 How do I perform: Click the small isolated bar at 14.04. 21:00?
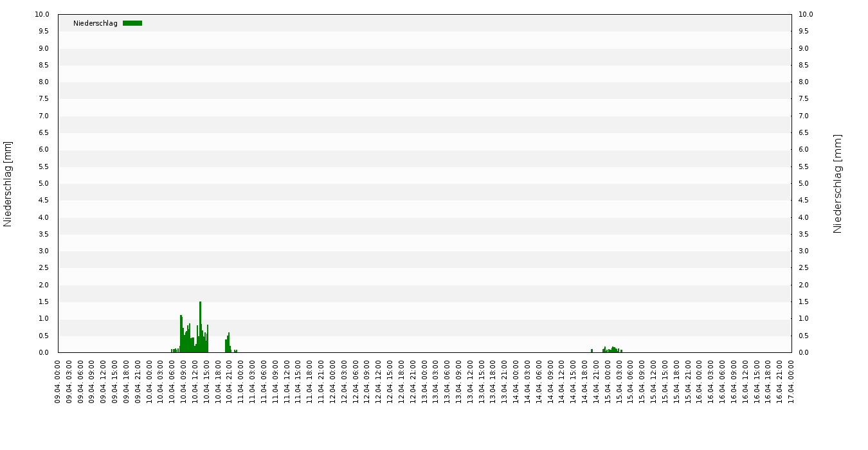click(x=592, y=350)
